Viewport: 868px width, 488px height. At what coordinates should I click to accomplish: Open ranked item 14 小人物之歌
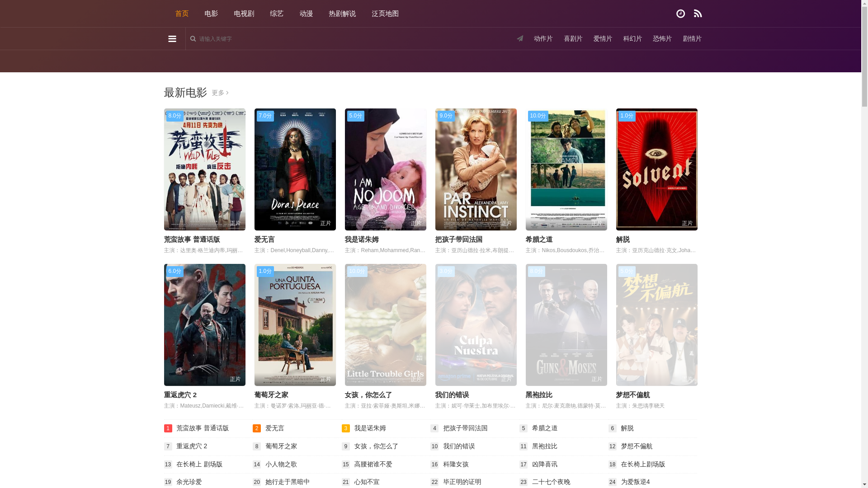point(281,464)
